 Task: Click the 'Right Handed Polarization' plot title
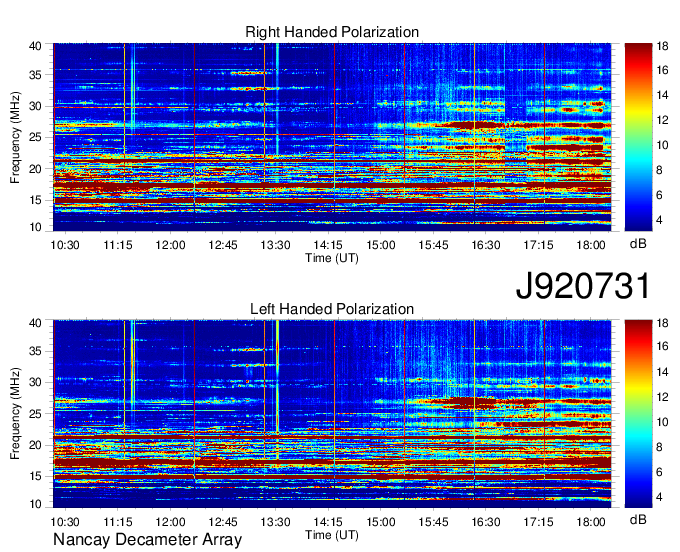click(x=332, y=32)
